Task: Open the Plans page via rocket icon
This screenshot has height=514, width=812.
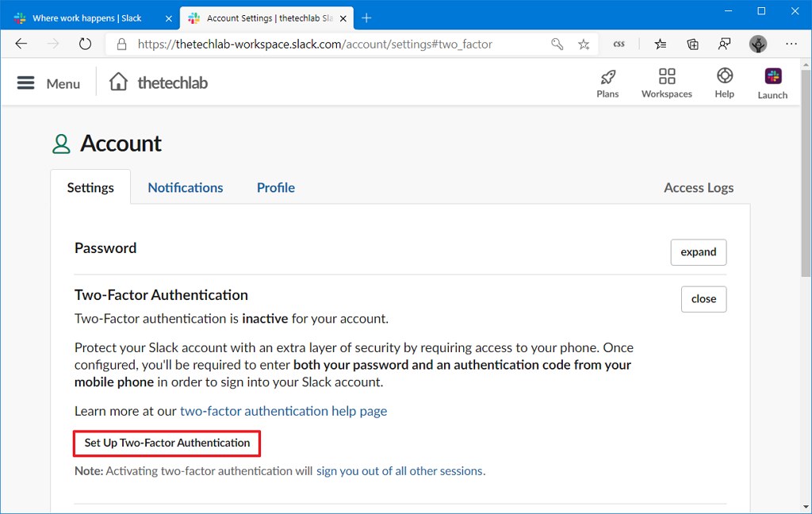Action: tap(607, 82)
